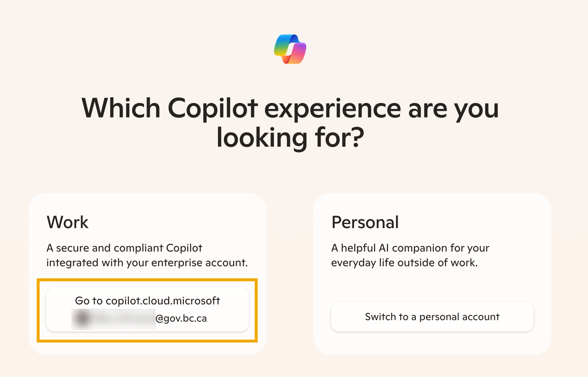
Task: Click the blurred account name before @gov.bc.ca
Action: pos(113,319)
